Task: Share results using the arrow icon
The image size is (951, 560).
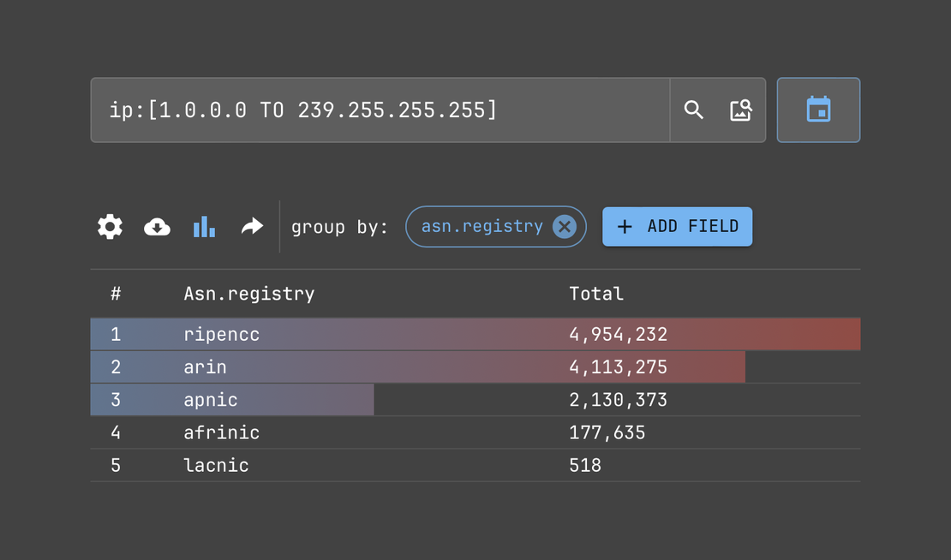Action: [x=251, y=226]
